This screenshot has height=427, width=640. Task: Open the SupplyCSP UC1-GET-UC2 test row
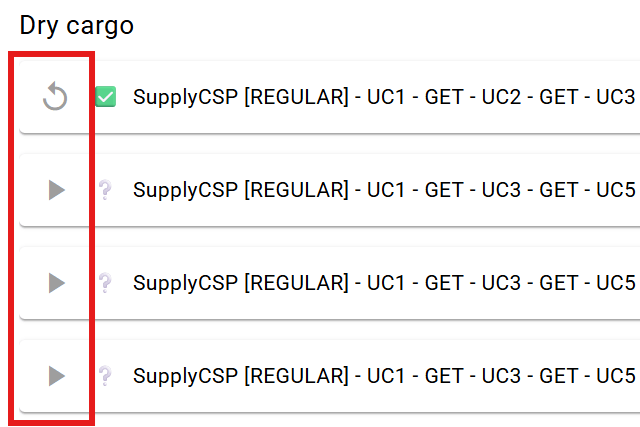pyautogui.click(x=330, y=97)
